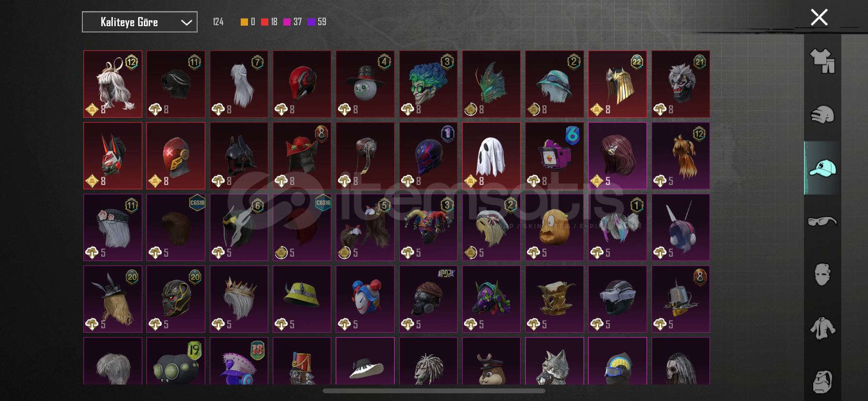Image resolution: width=868 pixels, height=401 pixels.
Task: Open the outfits category t-shirt icon
Action: point(822,61)
